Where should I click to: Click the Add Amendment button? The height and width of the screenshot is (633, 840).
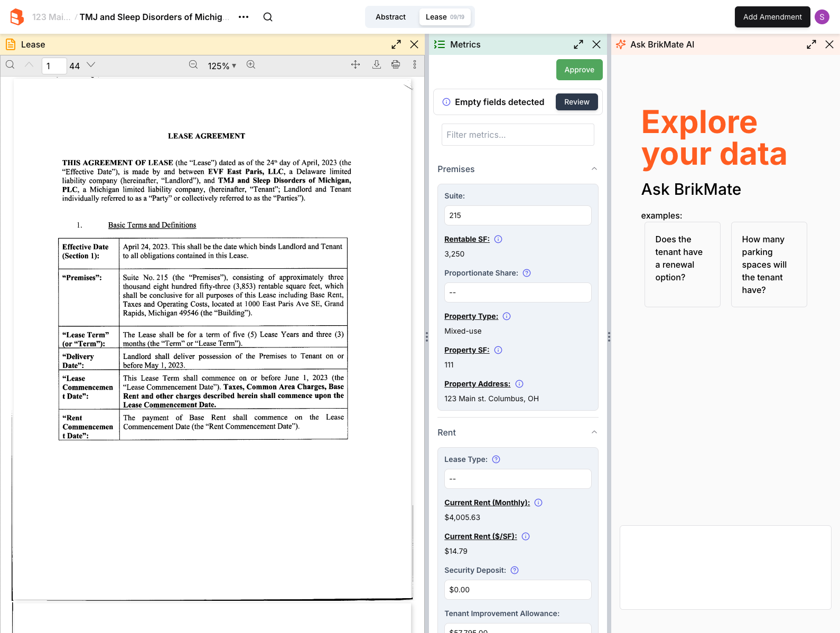coord(772,17)
